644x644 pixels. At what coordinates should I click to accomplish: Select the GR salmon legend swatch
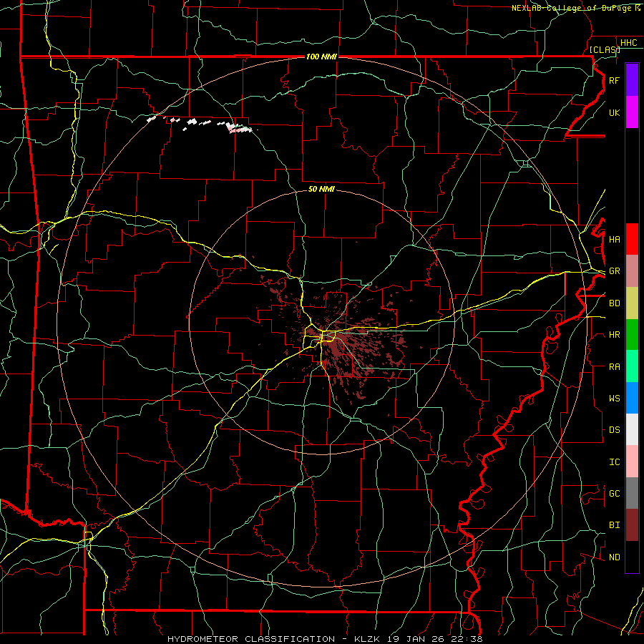click(632, 270)
